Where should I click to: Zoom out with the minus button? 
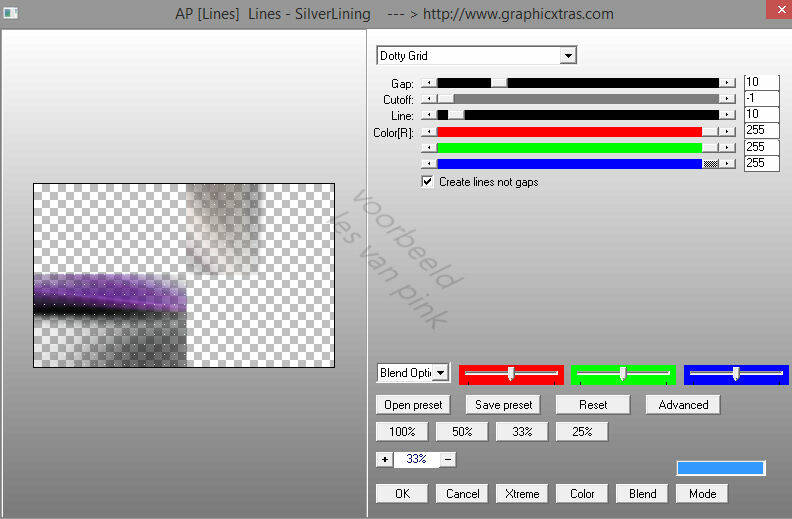pyautogui.click(x=448, y=459)
